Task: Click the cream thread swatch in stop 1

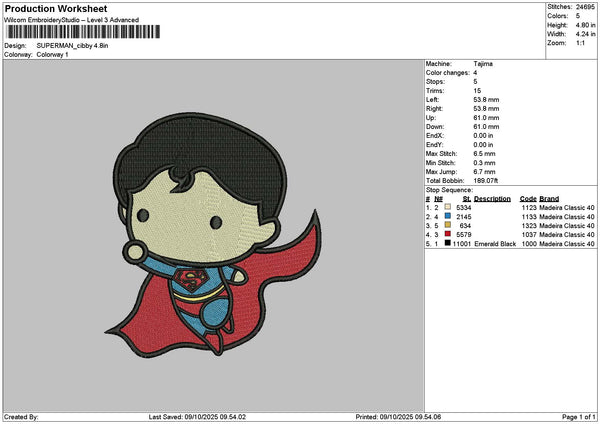Action: [x=447, y=207]
